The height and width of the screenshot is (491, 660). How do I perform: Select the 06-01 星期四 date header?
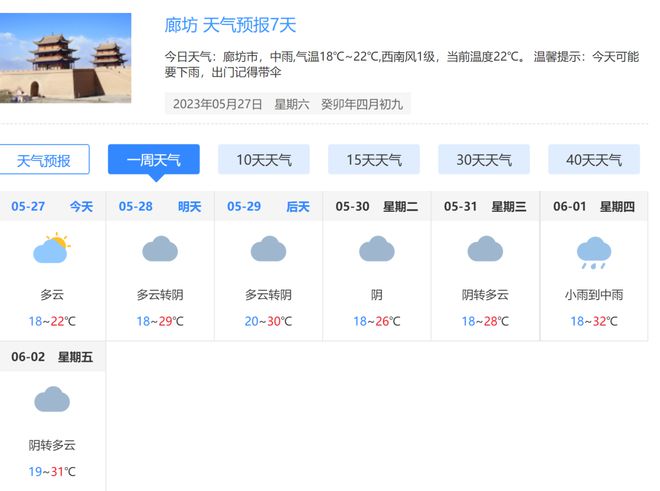pos(594,206)
